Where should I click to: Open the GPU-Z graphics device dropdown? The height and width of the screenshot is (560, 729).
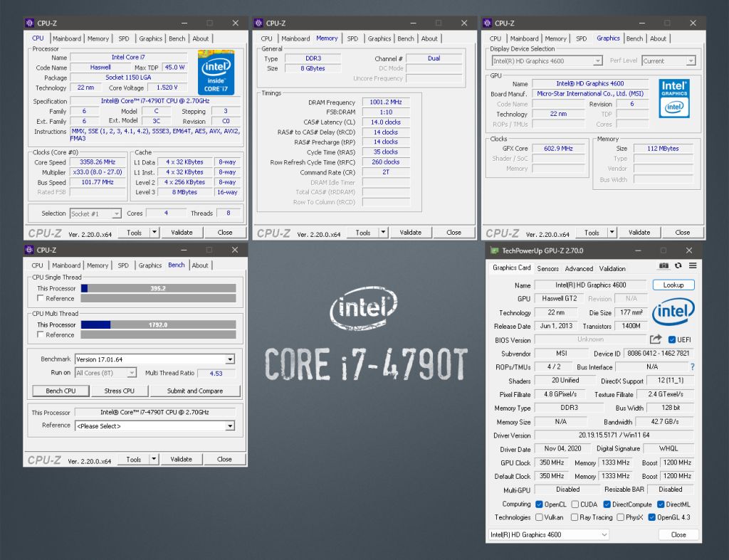549,534
